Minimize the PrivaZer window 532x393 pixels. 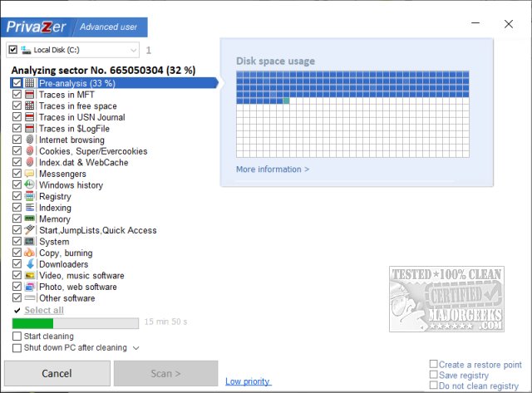[x=475, y=23]
